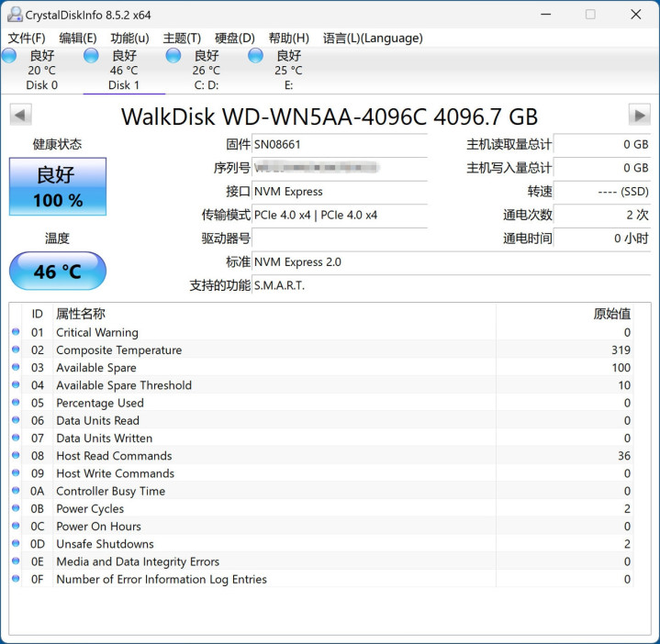Click status dot for Power On Hours row
Viewport: 660px width, 644px height.
pos(16,526)
